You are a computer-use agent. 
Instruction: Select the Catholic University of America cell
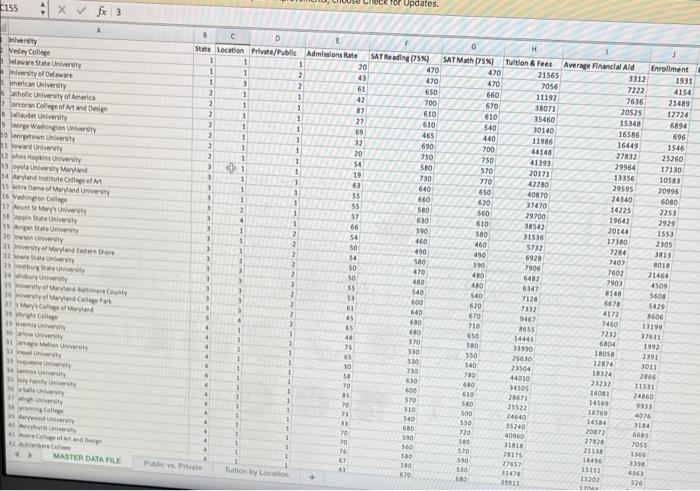[52, 96]
